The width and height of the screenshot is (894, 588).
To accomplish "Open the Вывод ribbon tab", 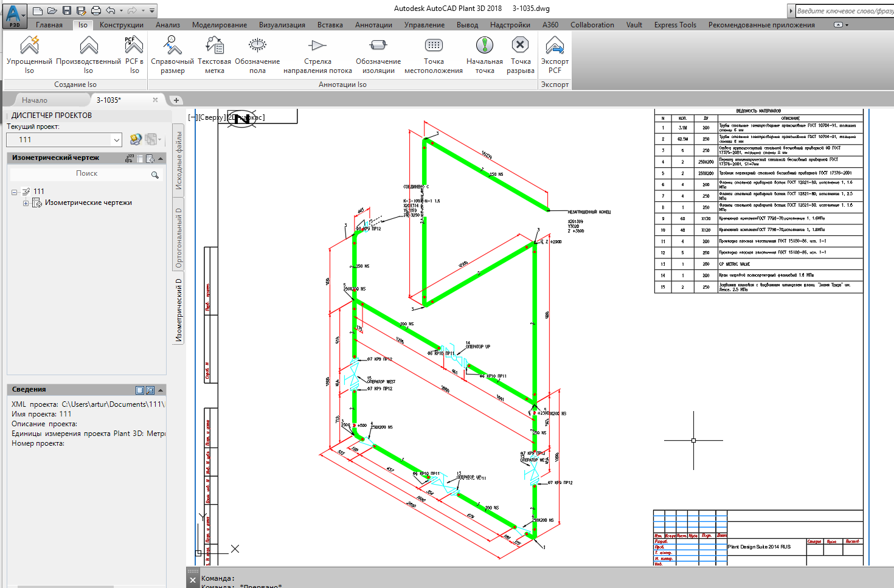I will 468,25.
